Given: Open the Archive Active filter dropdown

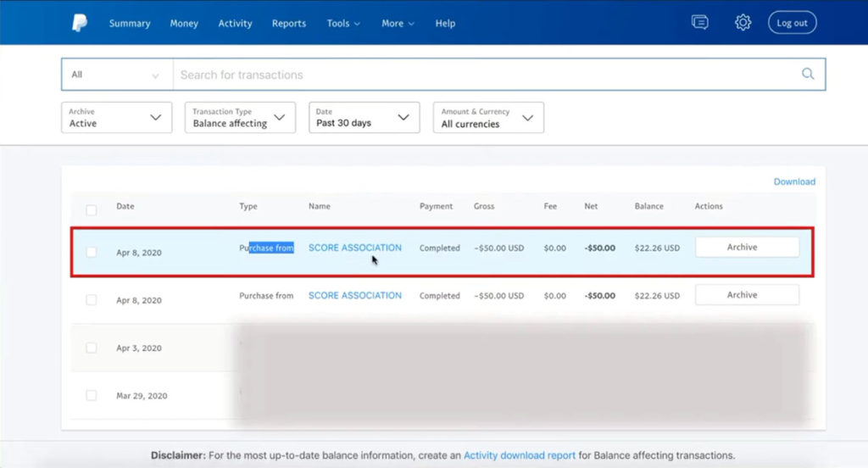Looking at the screenshot, I should pyautogui.click(x=116, y=117).
